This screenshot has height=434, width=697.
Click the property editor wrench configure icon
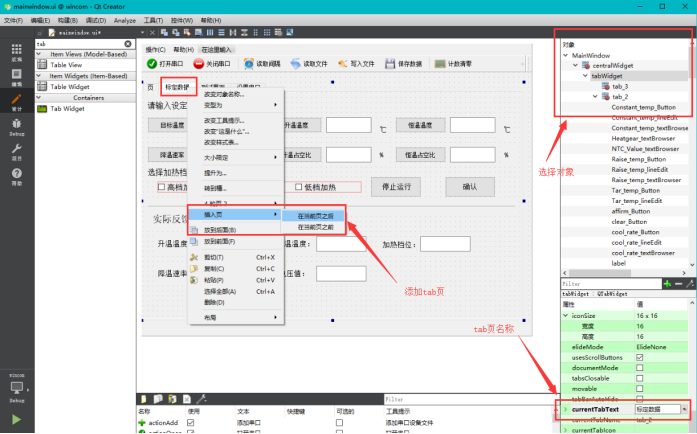pos(690,284)
